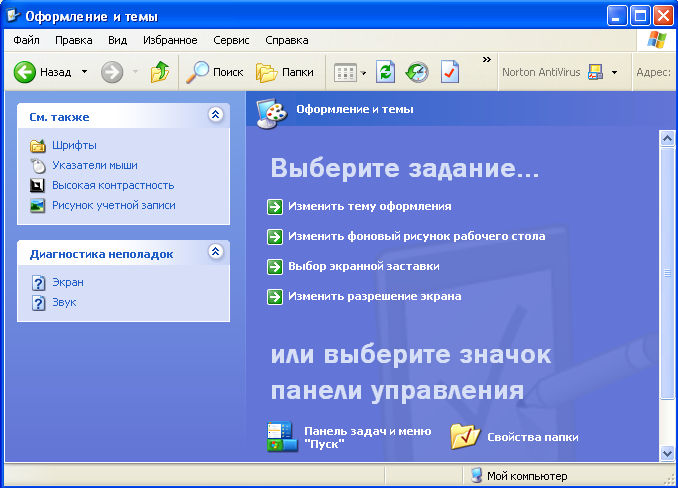Click the help icon beside Звук
Viewport: 678px width, 488px height.
(38, 303)
